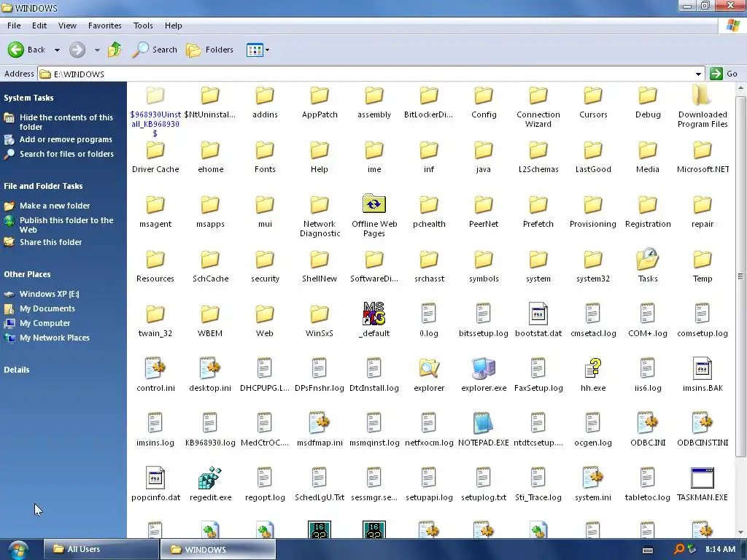Screen dimensions: 747x560
Task: Expand the Details section header
Action: click(x=17, y=370)
